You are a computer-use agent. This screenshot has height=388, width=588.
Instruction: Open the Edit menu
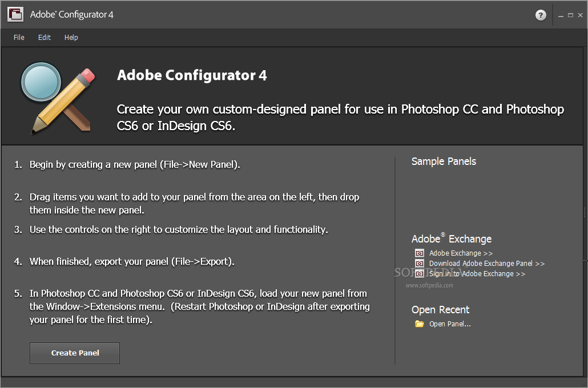click(45, 38)
